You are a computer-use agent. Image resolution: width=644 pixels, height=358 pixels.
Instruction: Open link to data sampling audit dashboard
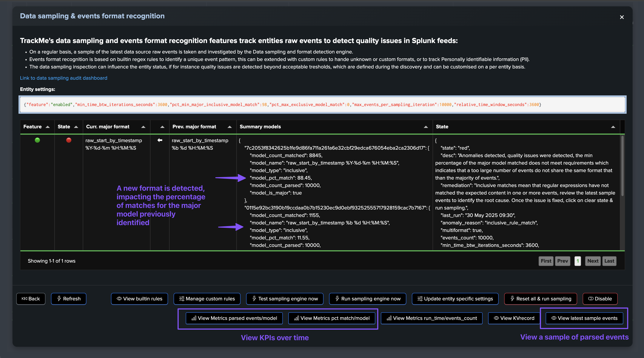click(x=64, y=78)
